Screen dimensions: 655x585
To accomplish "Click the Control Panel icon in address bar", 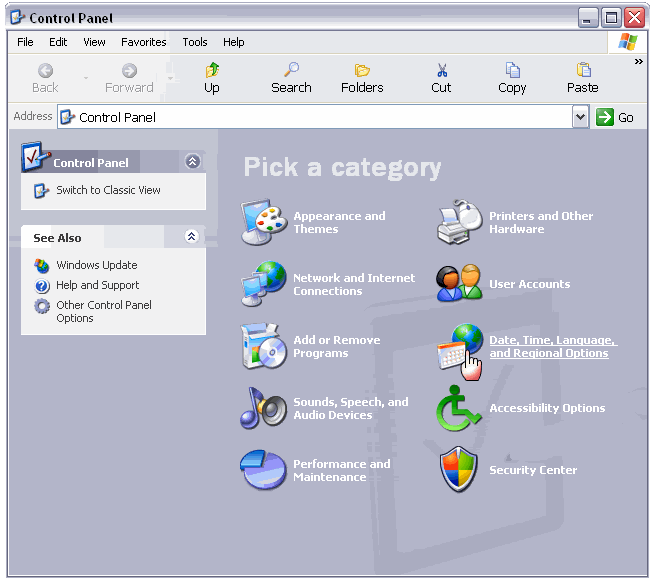I will coord(67,117).
